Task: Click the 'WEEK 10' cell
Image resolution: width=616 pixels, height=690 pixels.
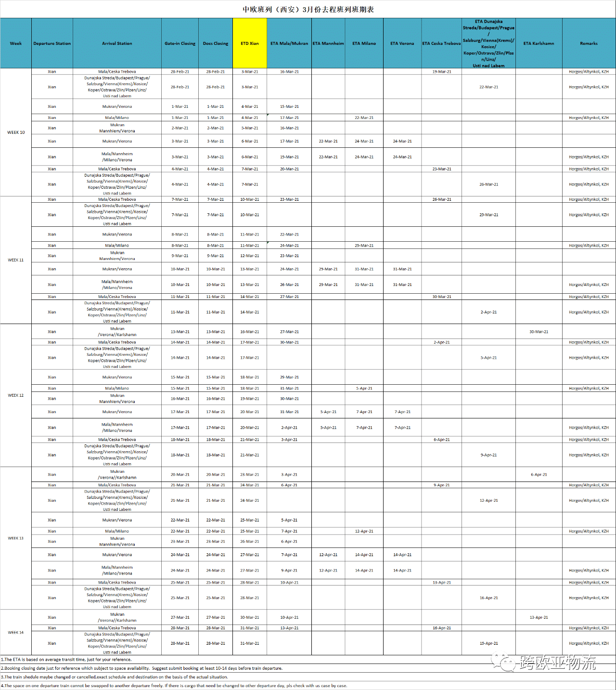Action: tap(16, 132)
